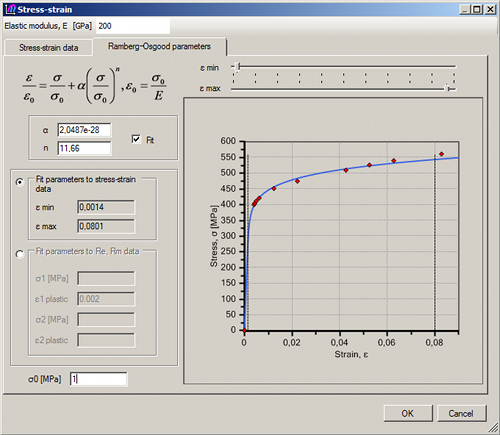Click the ε min value field
Image resolution: width=500 pixels, height=435 pixels.
[x=106, y=207]
